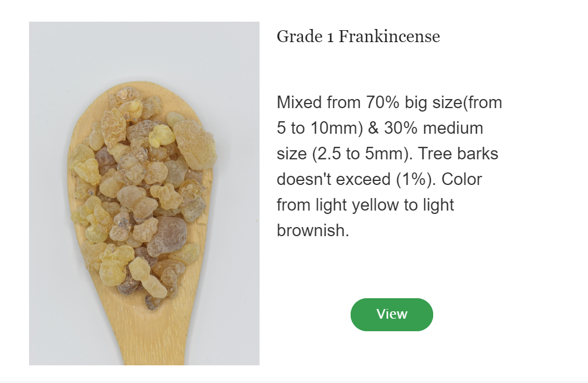Select the frankincense spoon product photo
Image resolution: width=588 pixels, height=383 pixels.
(x=144, y=193)
